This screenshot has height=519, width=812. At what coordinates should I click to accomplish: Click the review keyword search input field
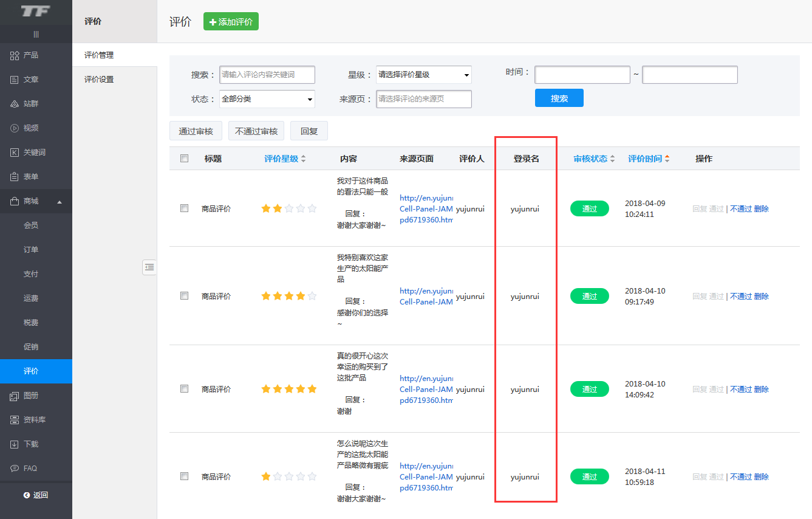tap(267, 75)
